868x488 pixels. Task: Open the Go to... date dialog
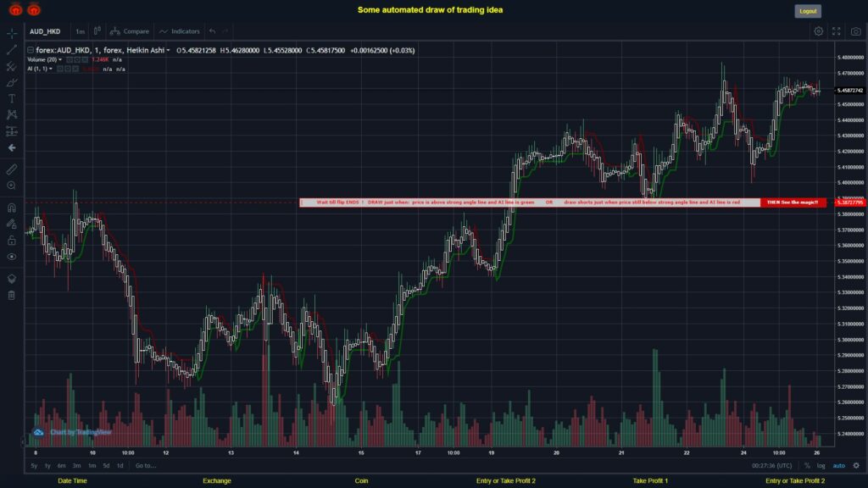pos(146,466)
